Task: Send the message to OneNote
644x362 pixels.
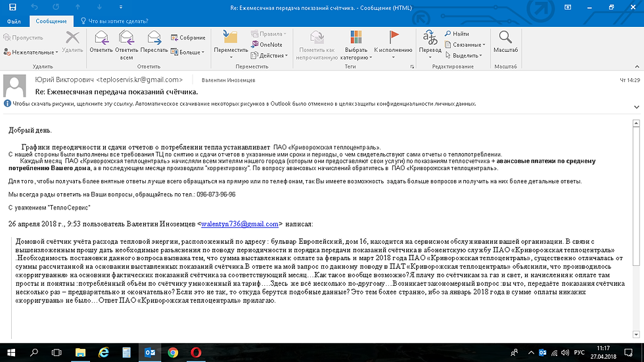Action: [x=267, y=44]
